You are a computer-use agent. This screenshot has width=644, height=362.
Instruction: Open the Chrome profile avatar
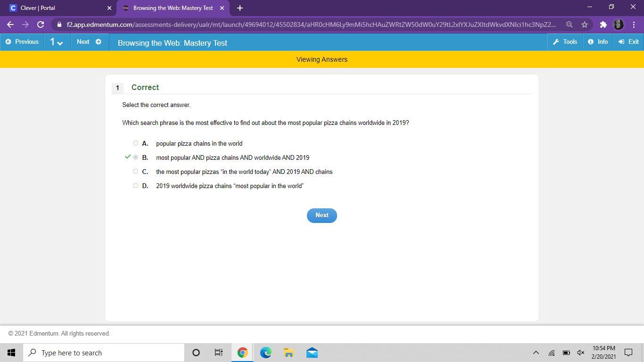(x=619, y=25)
